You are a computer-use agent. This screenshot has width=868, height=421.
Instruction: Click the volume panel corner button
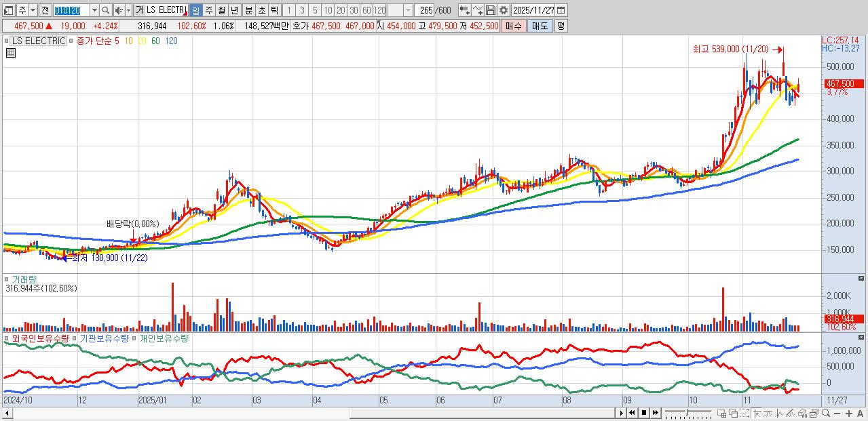862,278
